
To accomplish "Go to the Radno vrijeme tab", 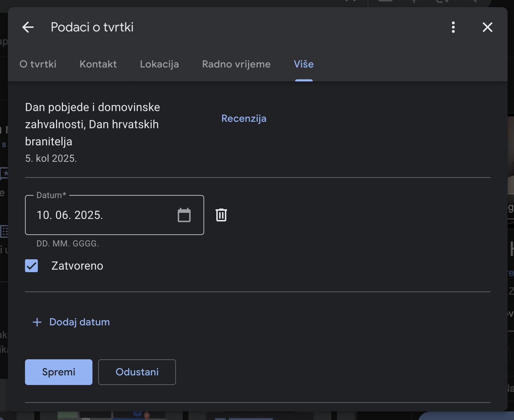I will [x=236, y=64].
